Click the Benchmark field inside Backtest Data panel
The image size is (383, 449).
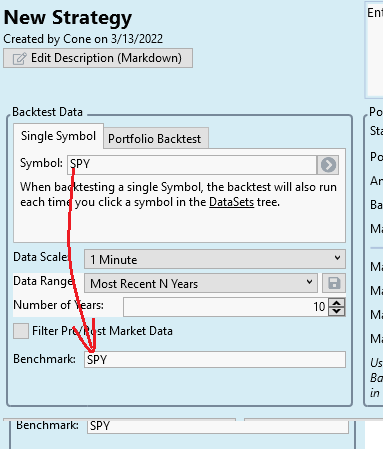click(x=215, y=359)
